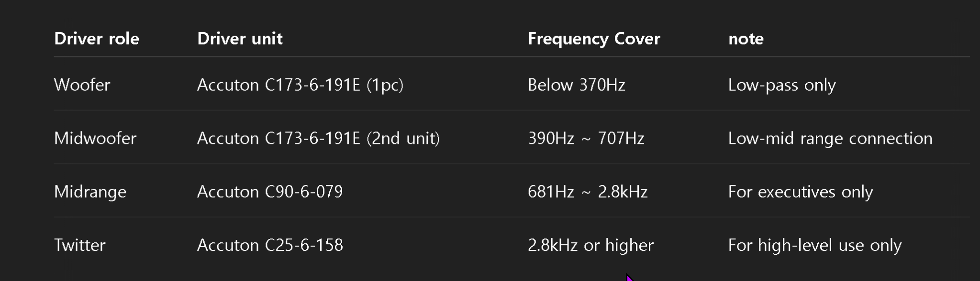Click the '2.8kHz or higher' cell
Screen dimensions: 980x281
tap(590, 246)
